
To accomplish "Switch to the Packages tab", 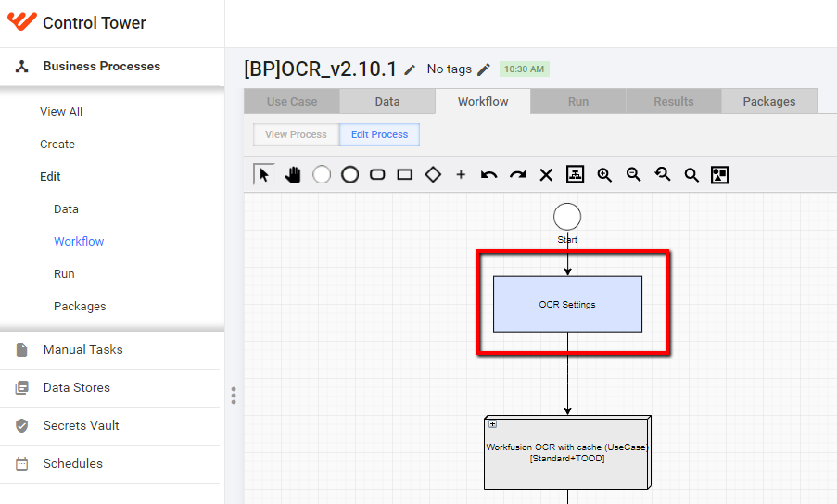I will [x=769, y=101].
